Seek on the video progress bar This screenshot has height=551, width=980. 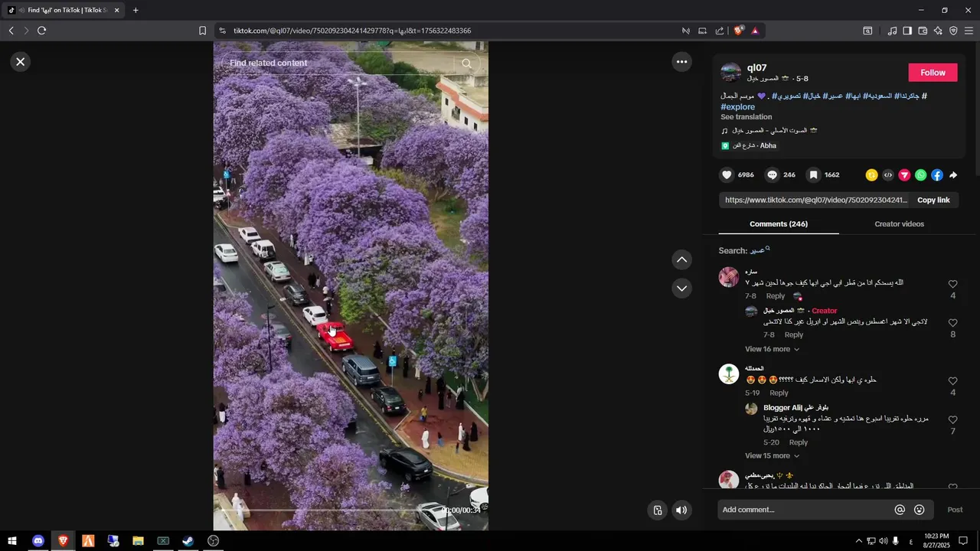pyautogui.click(x=329, y=510)
